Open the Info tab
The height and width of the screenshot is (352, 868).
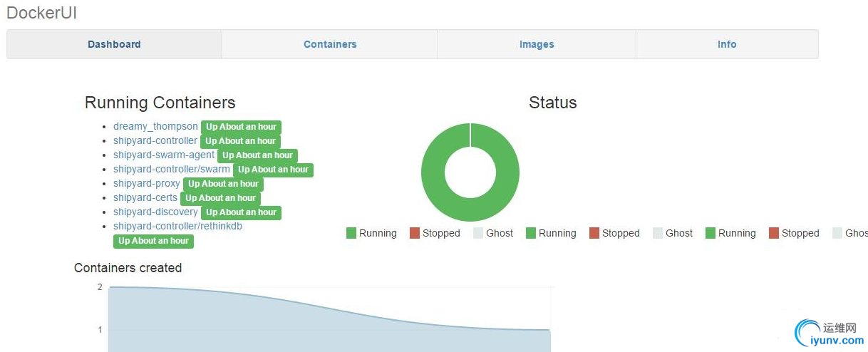[x=727, y=44]
